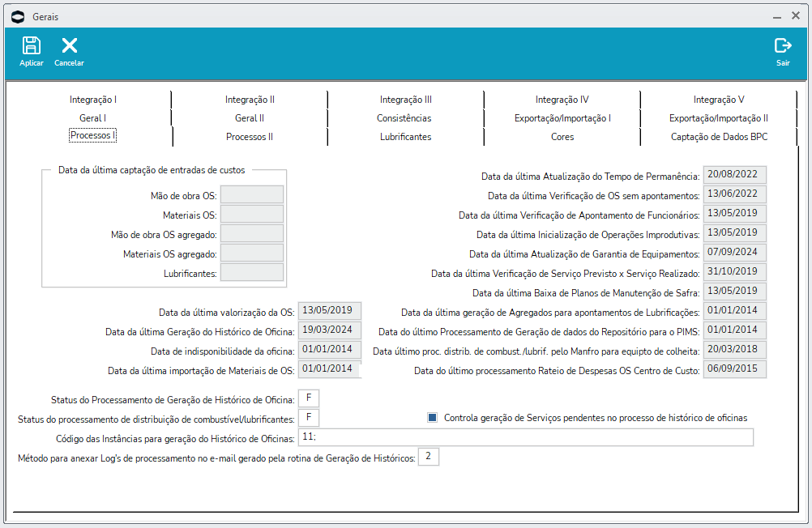Open the Consistências tab
Screen dimensions: 812x528
point(404,118)
